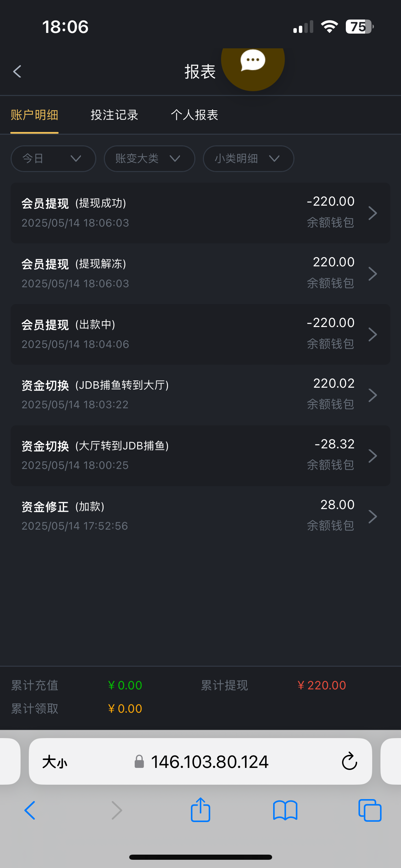The width and height of the screenshot is (401, 868).
Task: Open the 账变大类 category dropdown
Action: click(149, 159)
